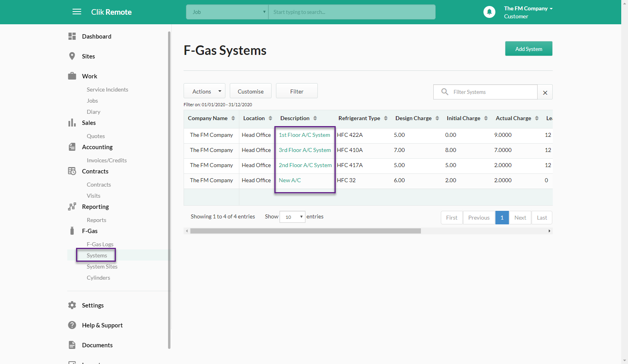The image size is (628, 364).
Task: Click the magnifier icon in Filter Systems
Action: (x=445, y=92)
